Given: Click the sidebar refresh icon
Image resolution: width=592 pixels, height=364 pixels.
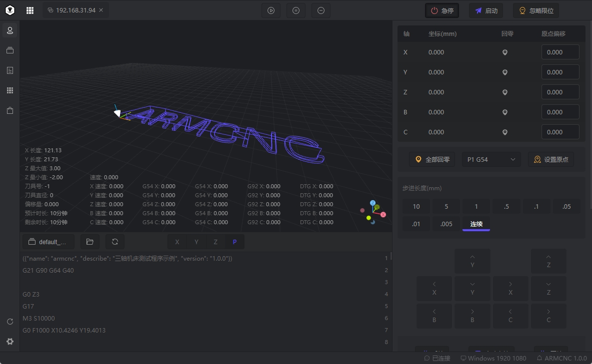Looking at the screenshot, I should click(10, 322).
